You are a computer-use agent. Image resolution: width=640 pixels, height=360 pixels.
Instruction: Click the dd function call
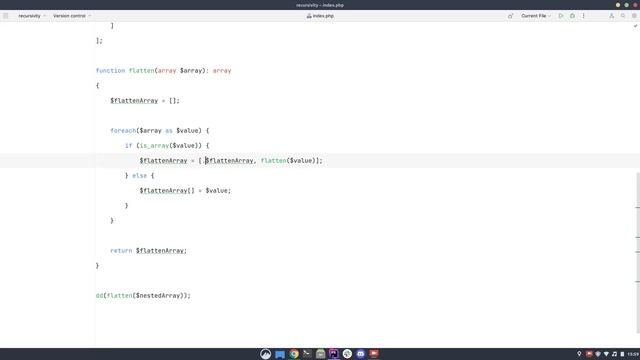tap(100, 296)
